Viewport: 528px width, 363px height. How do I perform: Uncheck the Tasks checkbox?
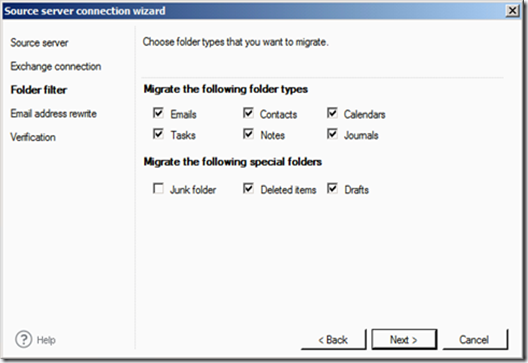pos(158,134)
